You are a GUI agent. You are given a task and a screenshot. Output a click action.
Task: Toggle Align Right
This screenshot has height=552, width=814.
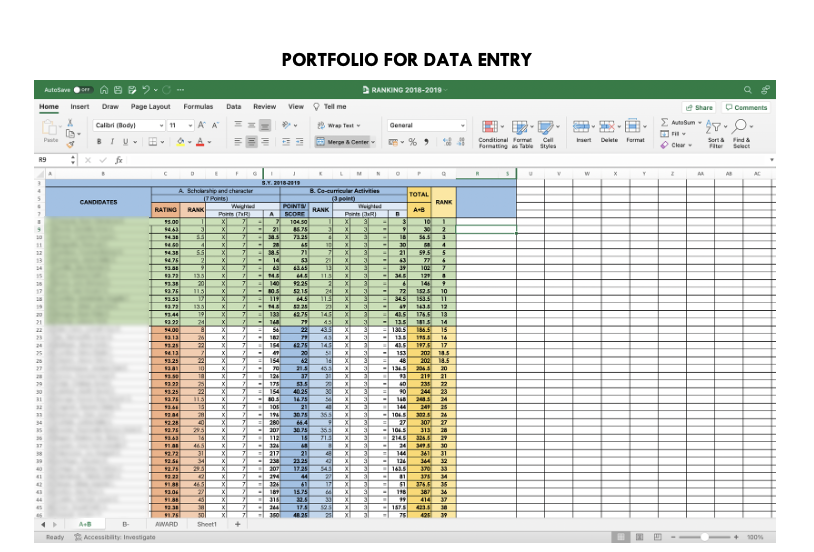point(265,142)
